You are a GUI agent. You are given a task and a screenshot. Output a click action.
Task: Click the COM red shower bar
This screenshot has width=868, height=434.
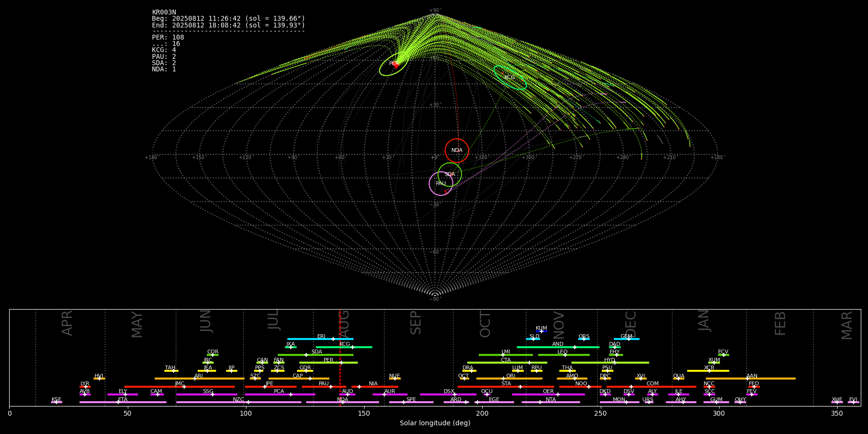[x=652, y=387]
